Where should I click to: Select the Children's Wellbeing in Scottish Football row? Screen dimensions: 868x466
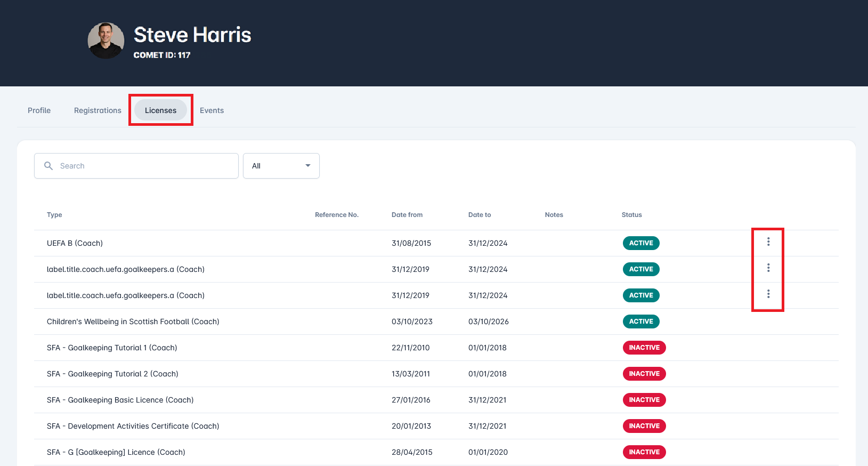click(133, 322)
